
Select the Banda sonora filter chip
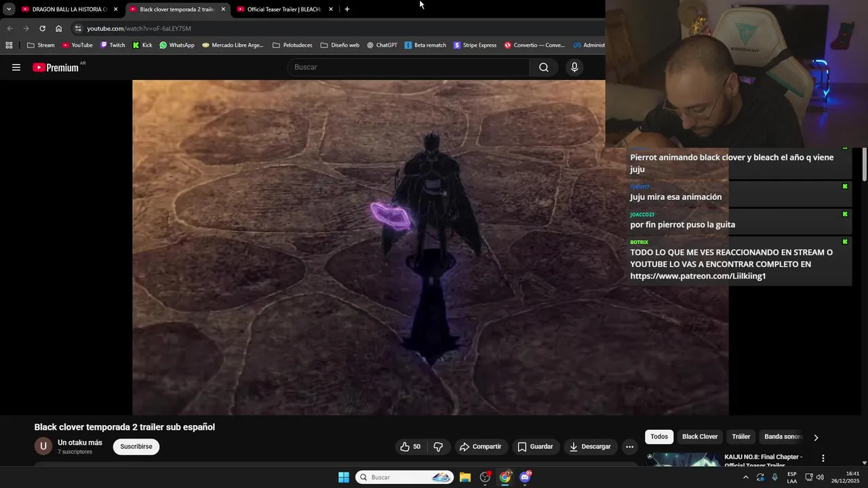[x=783, y=436]
